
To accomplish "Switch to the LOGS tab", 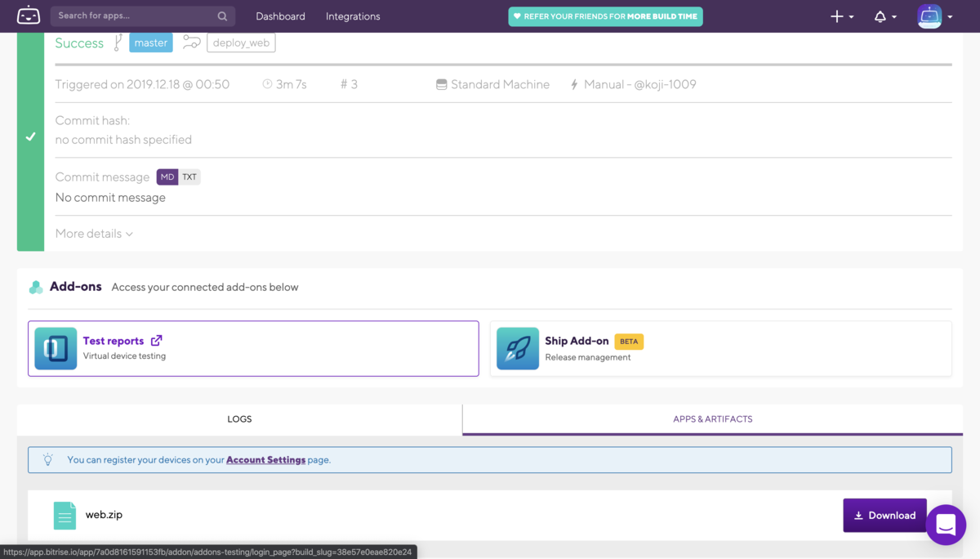I will tap(239, 419).
